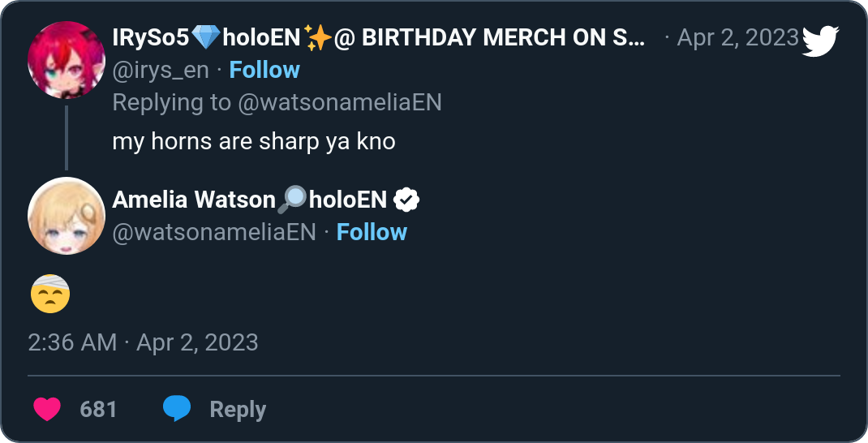868x443 pixels.
Task: Follow the @watsonameliaEN account
Action: (372, 232)
